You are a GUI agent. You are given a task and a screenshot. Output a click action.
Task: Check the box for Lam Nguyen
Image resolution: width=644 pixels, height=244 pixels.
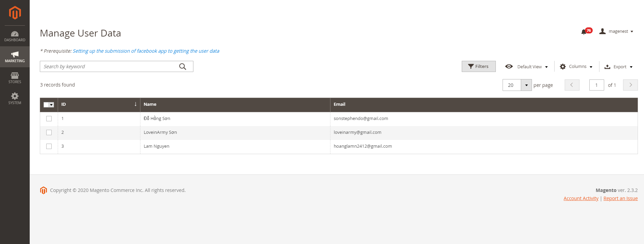(49, 146)
